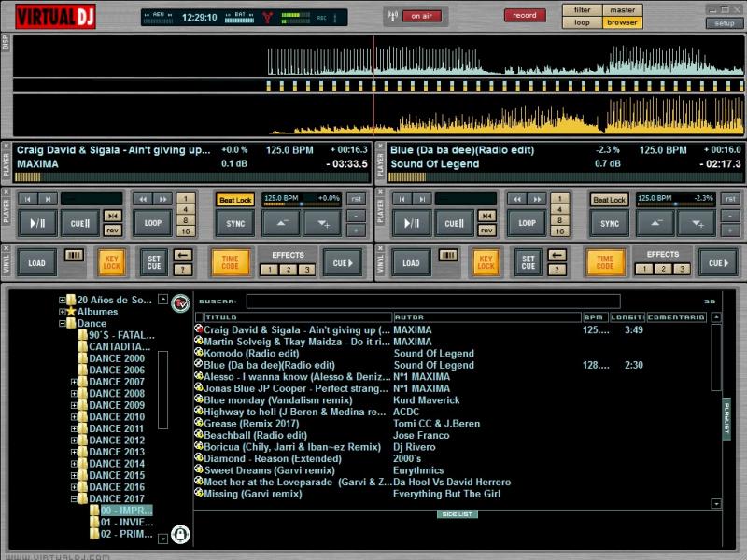Activate effect 2 on left deck

pos(289,270)
